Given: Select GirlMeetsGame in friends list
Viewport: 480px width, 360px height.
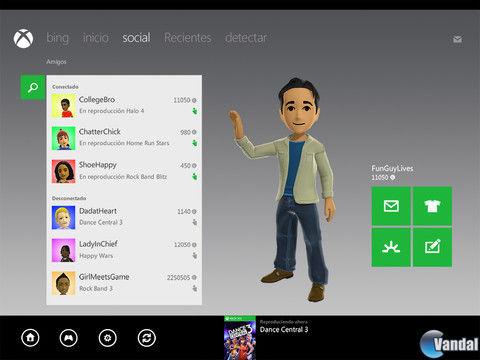Looking at the screenshot, I should point(124,283).
